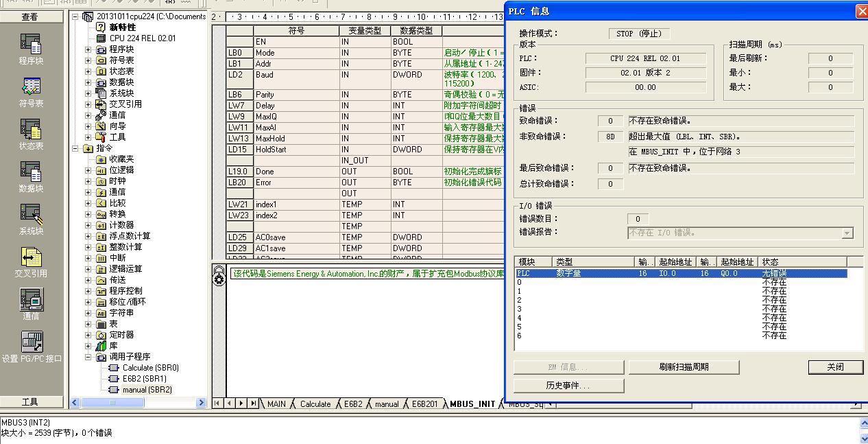Open 通信 icon in the 查看 navigation bar
The image size is (868, 444).
(x=31, y=299)
